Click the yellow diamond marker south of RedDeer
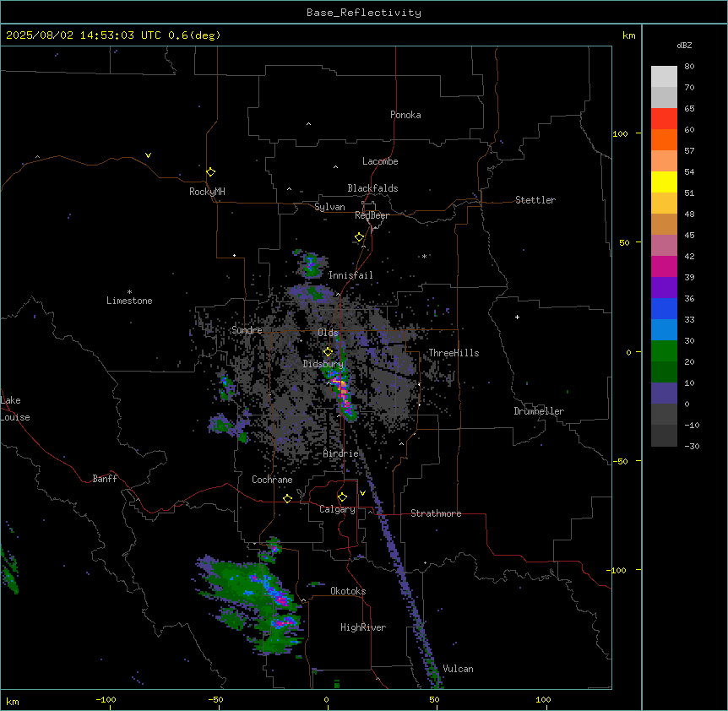The height and width of the screenshot is (711, 728). (360, 237)
